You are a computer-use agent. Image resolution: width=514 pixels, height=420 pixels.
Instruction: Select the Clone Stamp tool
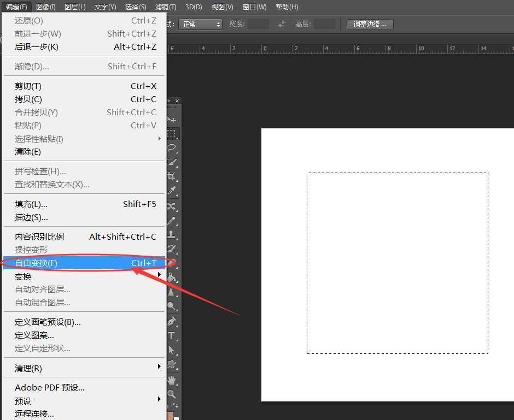(x=173, y=235)
